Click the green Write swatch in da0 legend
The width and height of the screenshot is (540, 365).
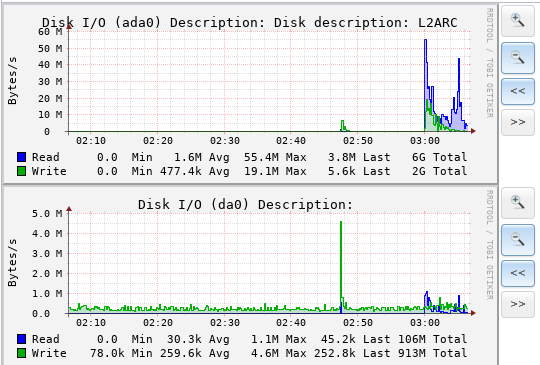click(x=21, y=353)
